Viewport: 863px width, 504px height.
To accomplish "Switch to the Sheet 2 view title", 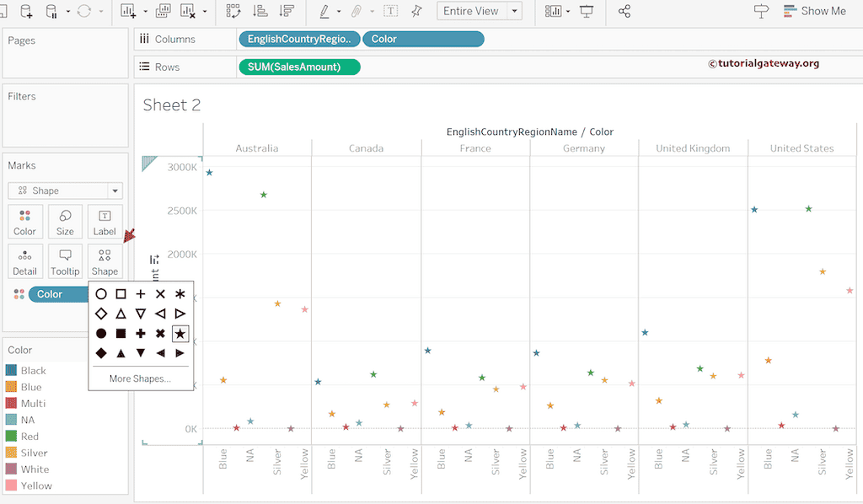I will point(172,105).
